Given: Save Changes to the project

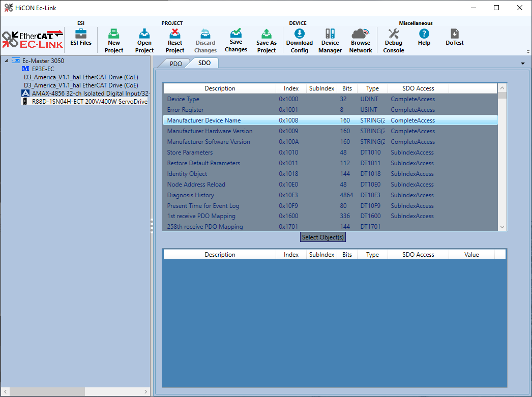Looking at the screenshot, I should point(236,40).
